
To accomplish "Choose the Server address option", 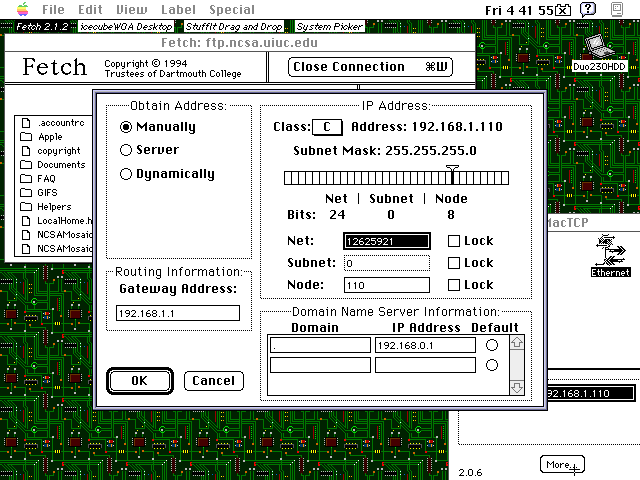I will pos(126,150).
